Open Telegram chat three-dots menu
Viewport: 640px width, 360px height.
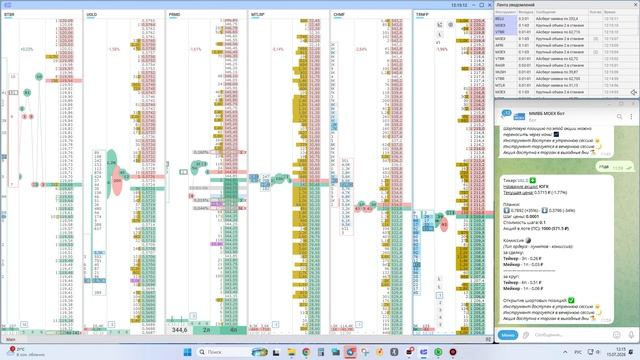631,117
